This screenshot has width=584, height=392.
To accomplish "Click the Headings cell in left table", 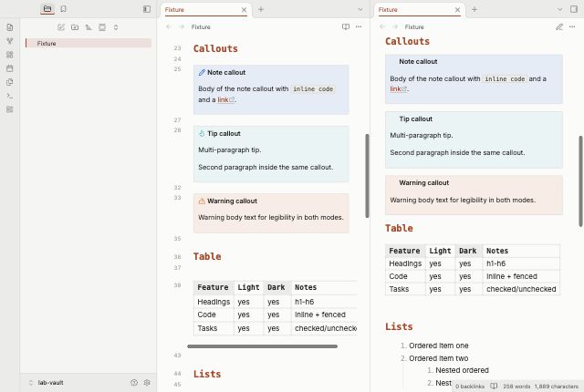I will click(x=214, y=302).
